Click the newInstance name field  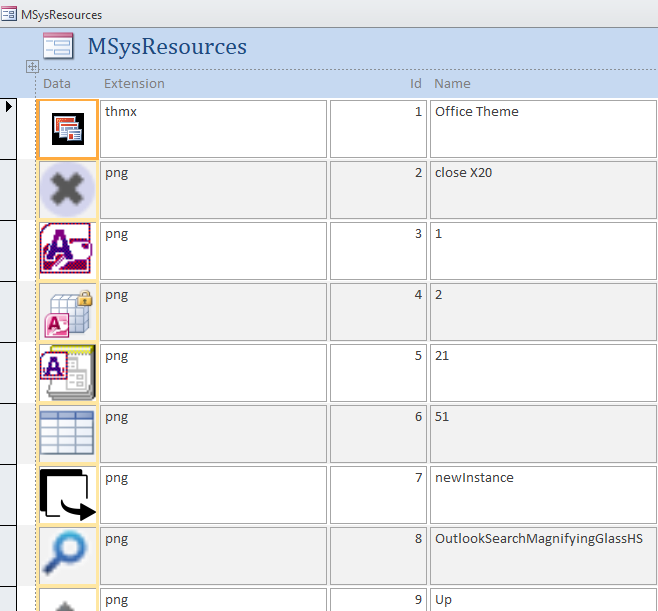tap(543, 495)
